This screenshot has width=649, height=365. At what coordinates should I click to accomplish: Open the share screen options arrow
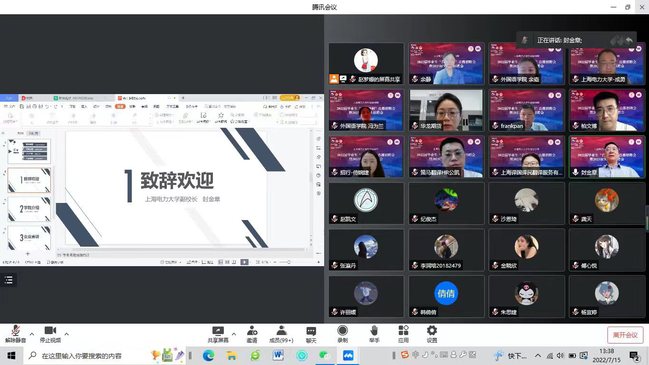(x=234, y=334)
